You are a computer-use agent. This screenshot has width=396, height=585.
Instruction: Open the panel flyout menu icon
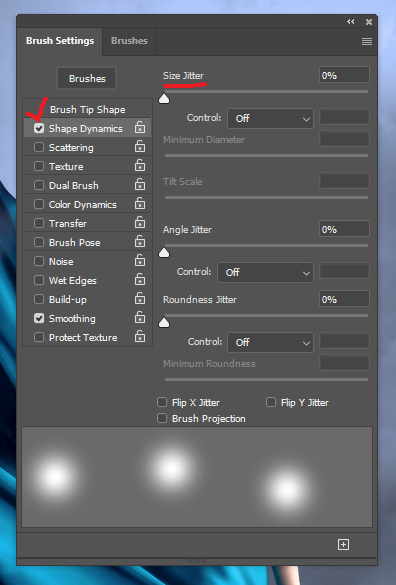[367, 41]
